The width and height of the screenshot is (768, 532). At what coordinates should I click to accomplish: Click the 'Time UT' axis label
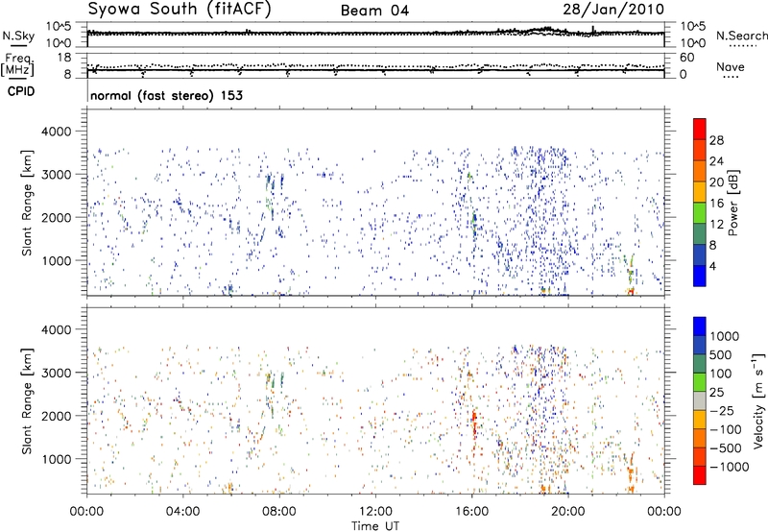point(375,526)
